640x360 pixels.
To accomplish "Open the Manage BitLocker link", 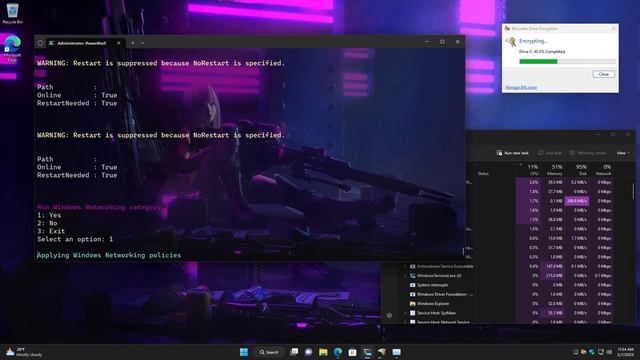I will pos(521,87).
